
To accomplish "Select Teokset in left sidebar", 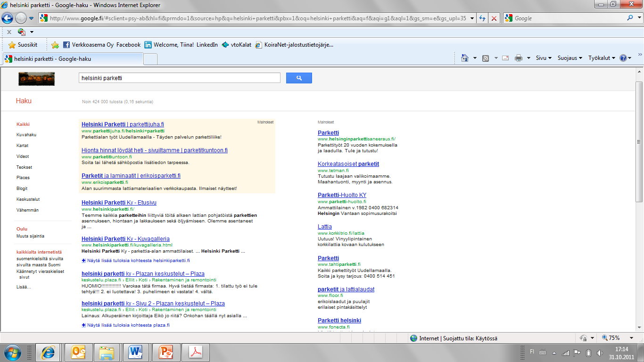I will (x=24, y=167).
